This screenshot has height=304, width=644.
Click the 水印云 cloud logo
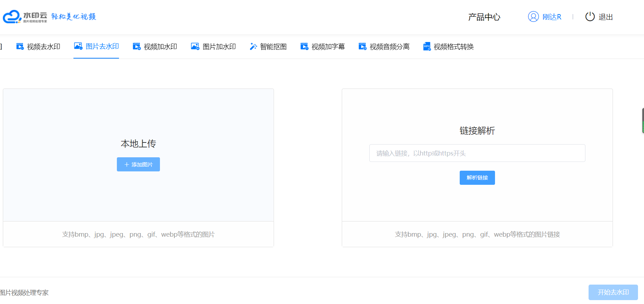(x=12, y=17)
